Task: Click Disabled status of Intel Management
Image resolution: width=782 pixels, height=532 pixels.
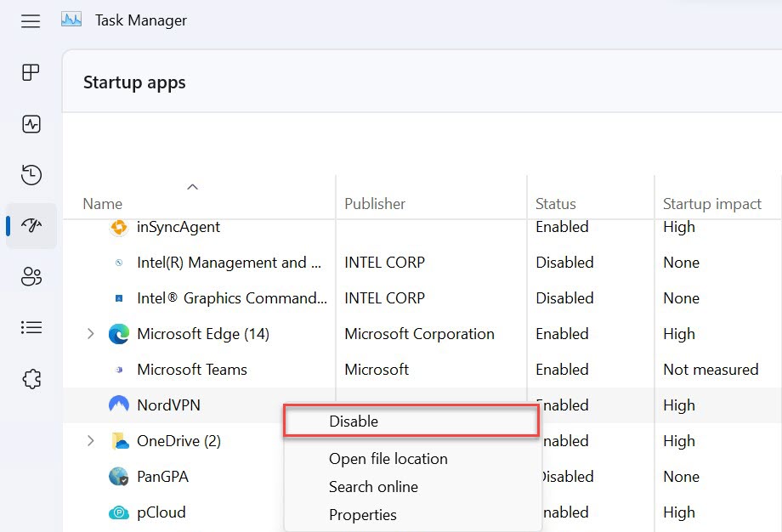Action: coord(564,263)
